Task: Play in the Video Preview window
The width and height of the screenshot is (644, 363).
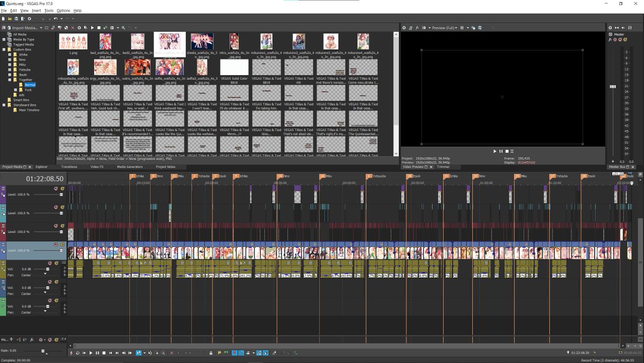Action: tap(495, 151)
